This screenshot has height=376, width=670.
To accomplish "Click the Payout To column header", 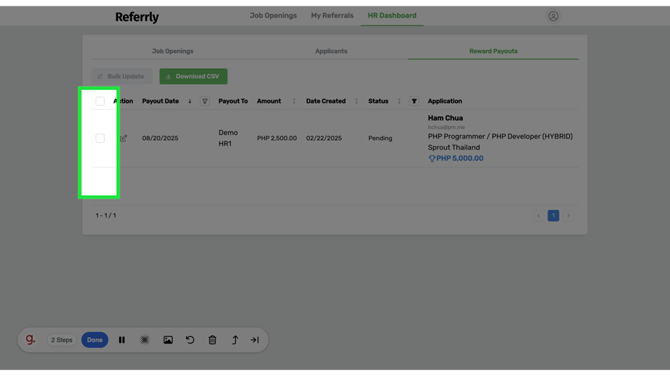I will coord(233,101).
